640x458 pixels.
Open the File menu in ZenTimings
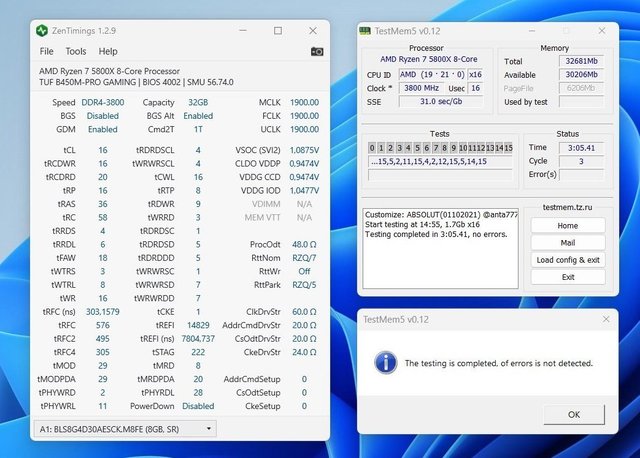(47, 51)
